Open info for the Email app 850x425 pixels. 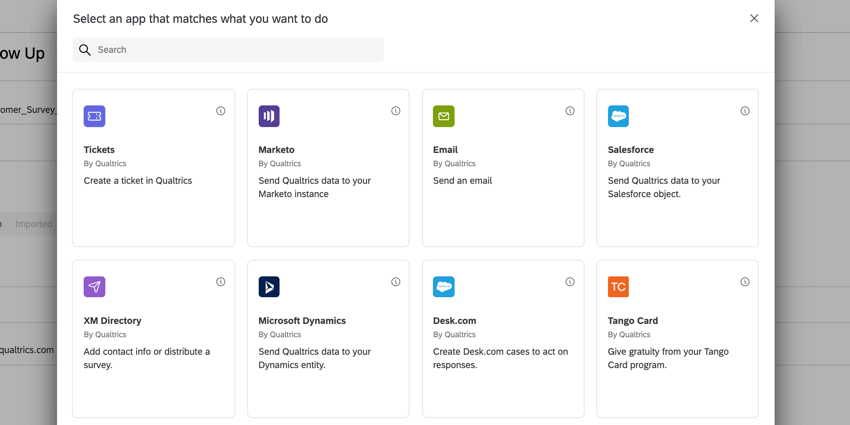pyautogui.click(x=570, y=111)
